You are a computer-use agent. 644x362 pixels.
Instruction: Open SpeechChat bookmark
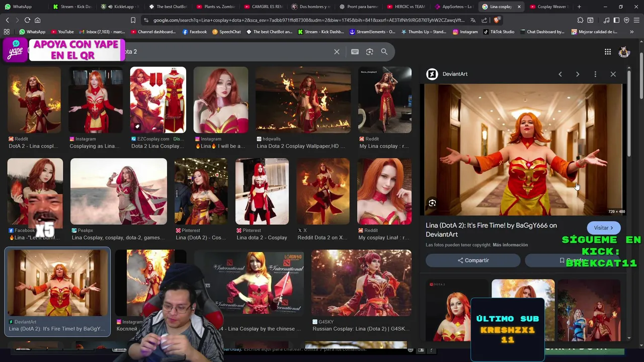(225, 32)
